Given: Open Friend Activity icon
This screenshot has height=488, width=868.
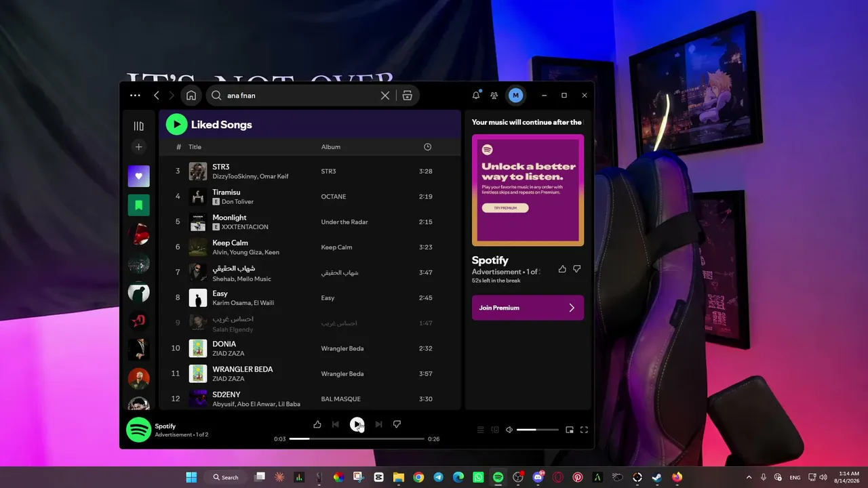Looking at the screenshot, I should click(494, 96).
